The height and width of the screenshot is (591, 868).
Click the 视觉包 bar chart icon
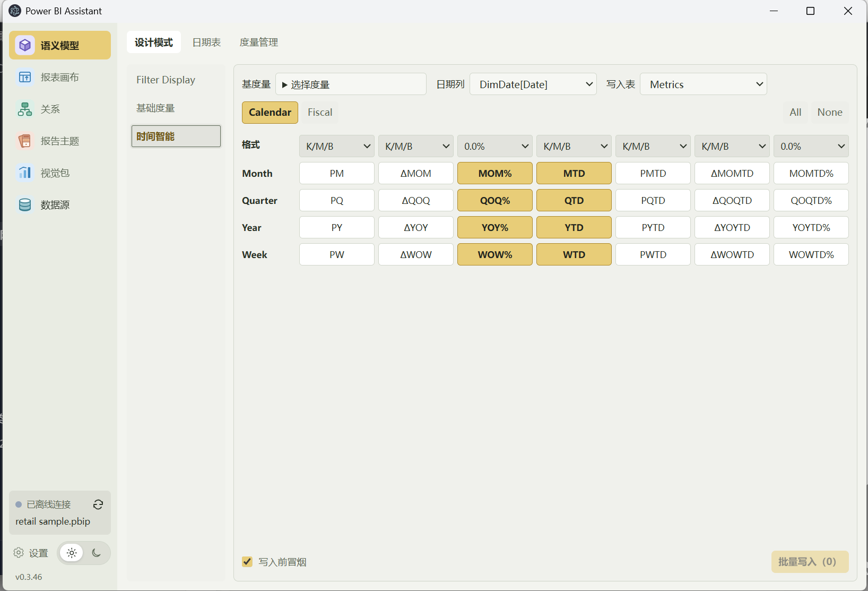coord(25,173)
